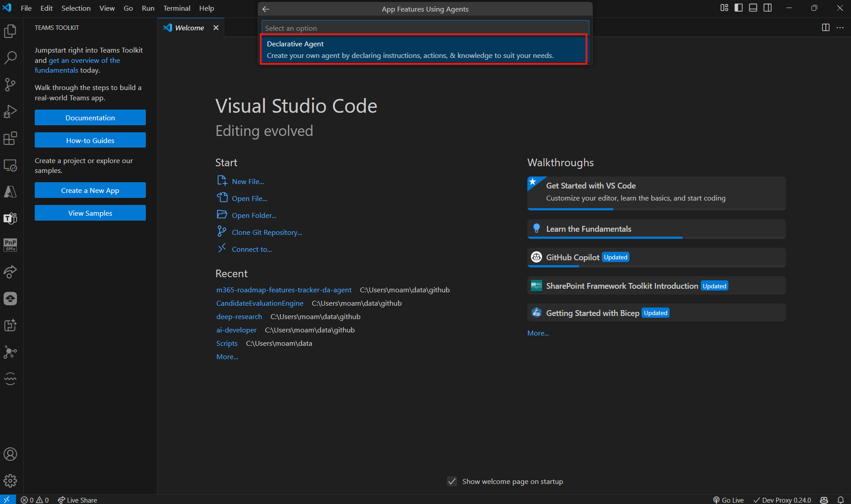Click Go Live in status bar

[728, 500]
